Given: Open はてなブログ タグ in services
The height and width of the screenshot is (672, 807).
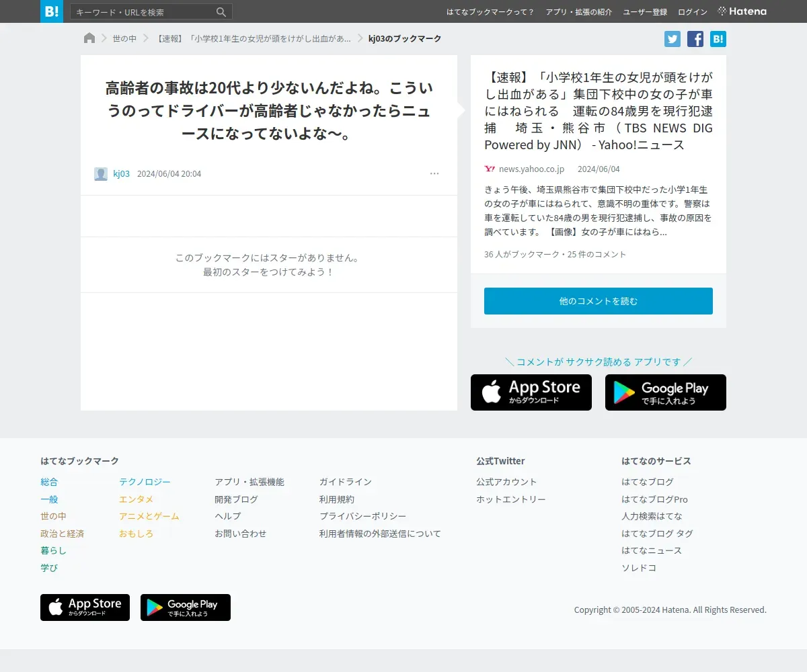Looking at the screenshot, I should (657, 534).
